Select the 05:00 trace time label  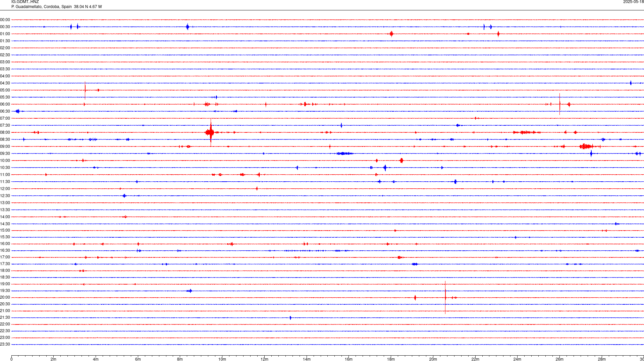[5, 90]
